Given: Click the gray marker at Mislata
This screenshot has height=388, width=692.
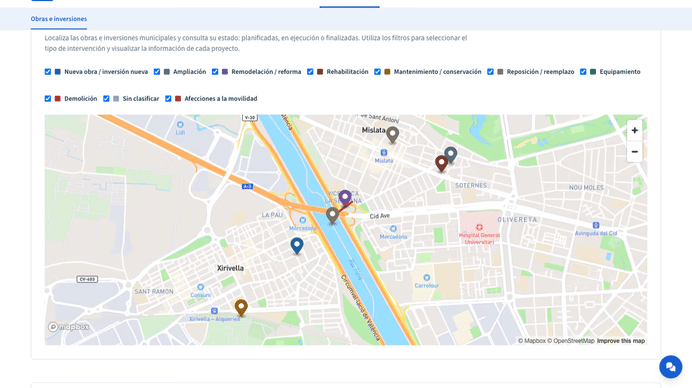Looking at the screenshot, I should (392, 135).
